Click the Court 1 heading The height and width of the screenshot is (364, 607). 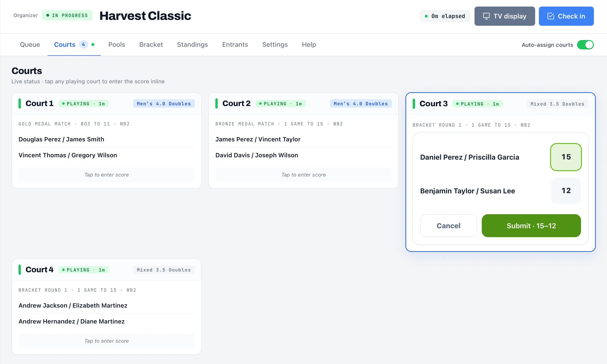pyautogui.click(x=40, y=103)
